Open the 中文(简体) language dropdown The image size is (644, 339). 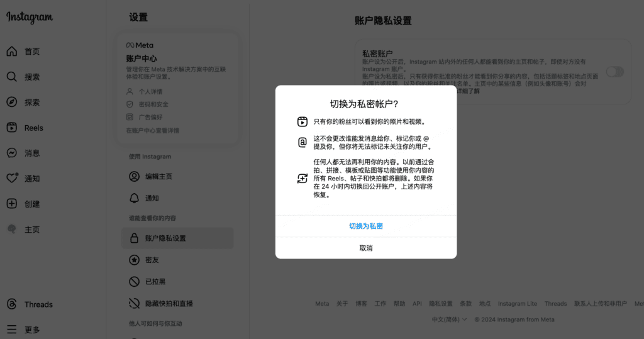(x=449, y=320)
